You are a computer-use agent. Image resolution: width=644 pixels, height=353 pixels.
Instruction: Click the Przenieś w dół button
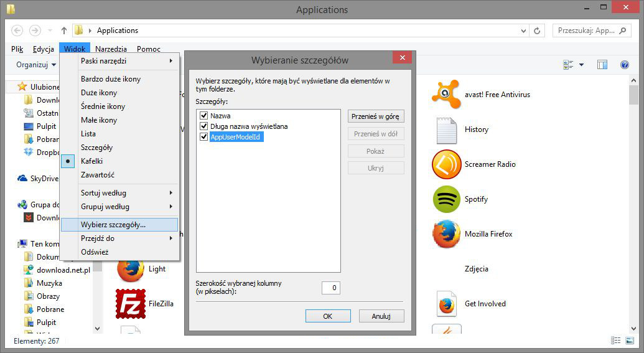376,134
